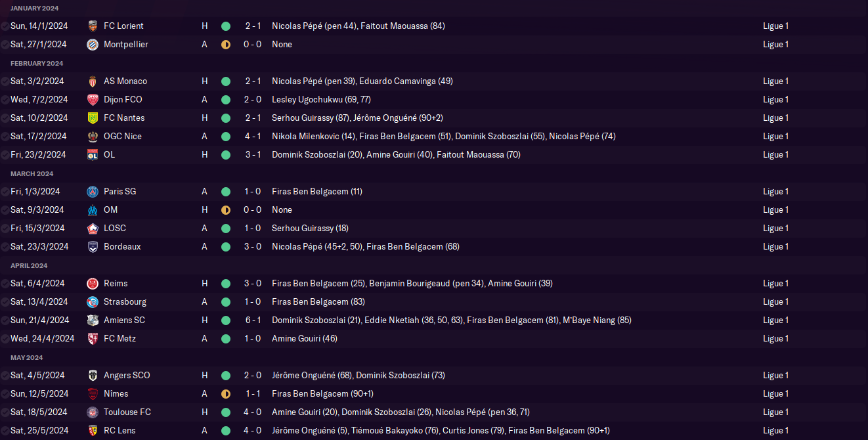Click the Montpellier club crest

pyautogui.click(x=93, y=45)
